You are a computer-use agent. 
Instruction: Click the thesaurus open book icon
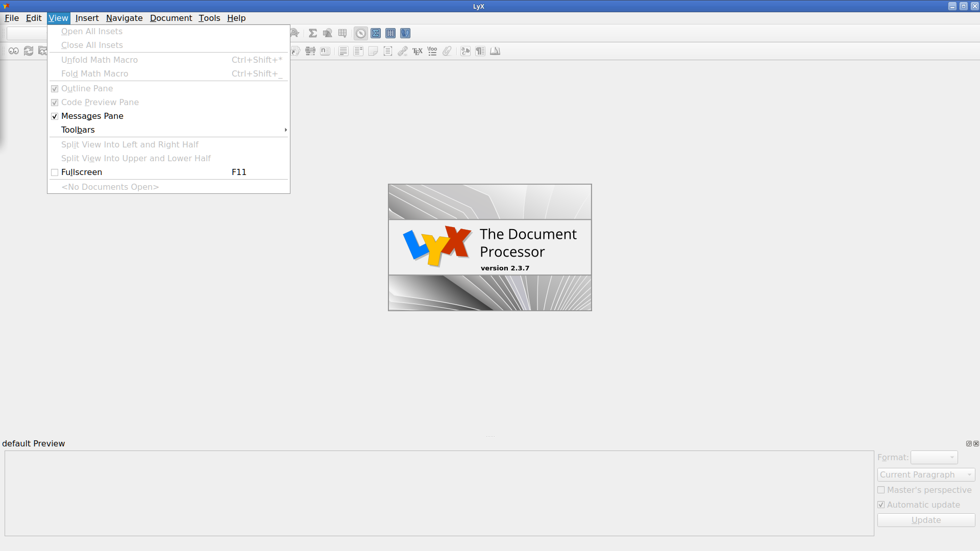[x=495, y=51]
